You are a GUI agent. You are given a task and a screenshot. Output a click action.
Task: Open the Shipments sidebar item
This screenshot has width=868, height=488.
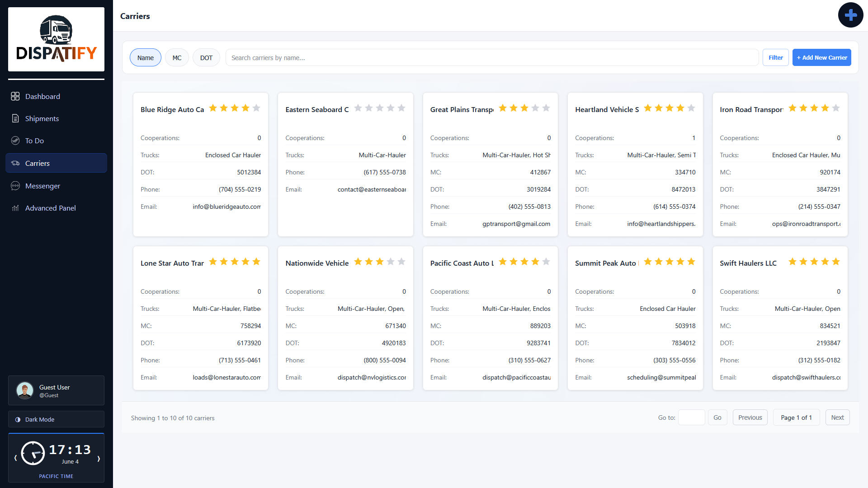[x=56, y=118]
